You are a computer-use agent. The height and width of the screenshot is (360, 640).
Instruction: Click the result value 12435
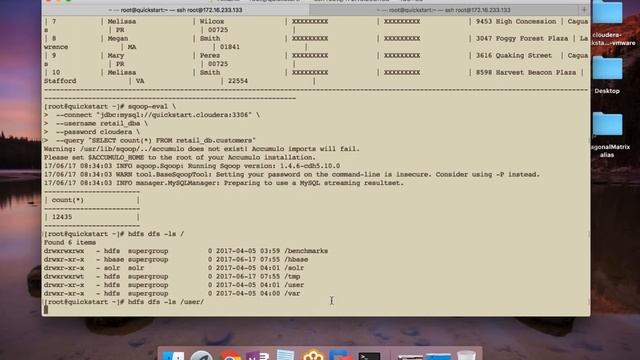pos(62,217)
